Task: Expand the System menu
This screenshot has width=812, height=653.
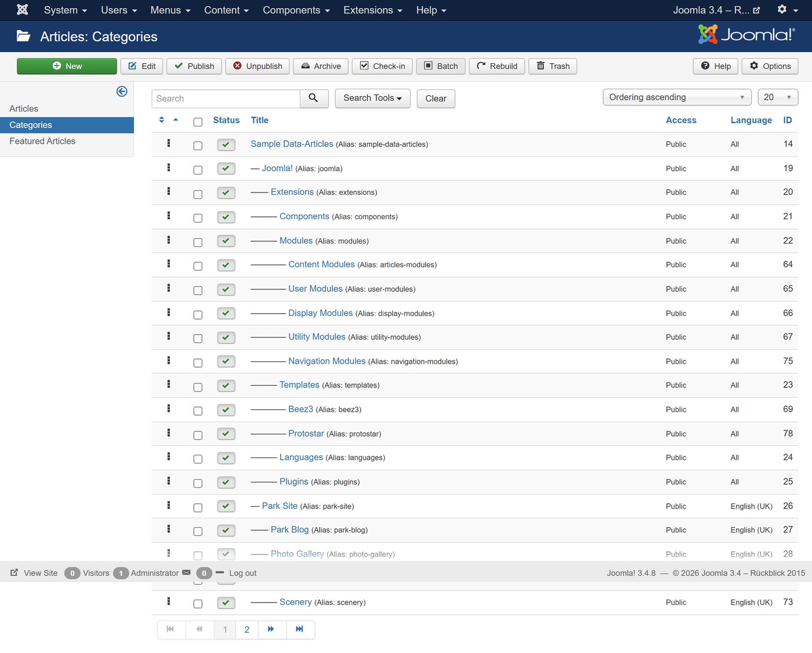Action: click(x=66, y=10)
